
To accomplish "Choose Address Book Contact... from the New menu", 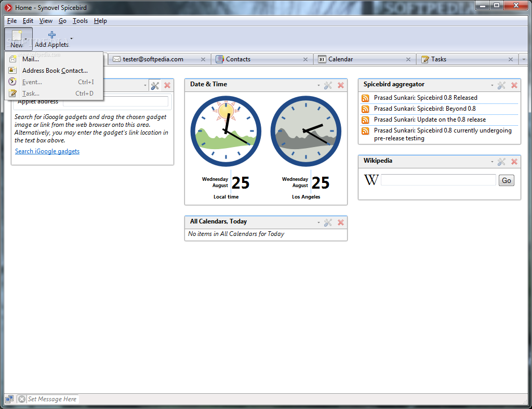I will click(54, 71).
